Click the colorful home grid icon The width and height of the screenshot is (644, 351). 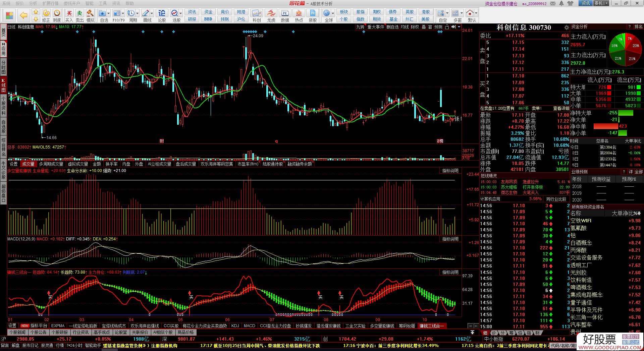pyautogui.click(x=9, y=15)
